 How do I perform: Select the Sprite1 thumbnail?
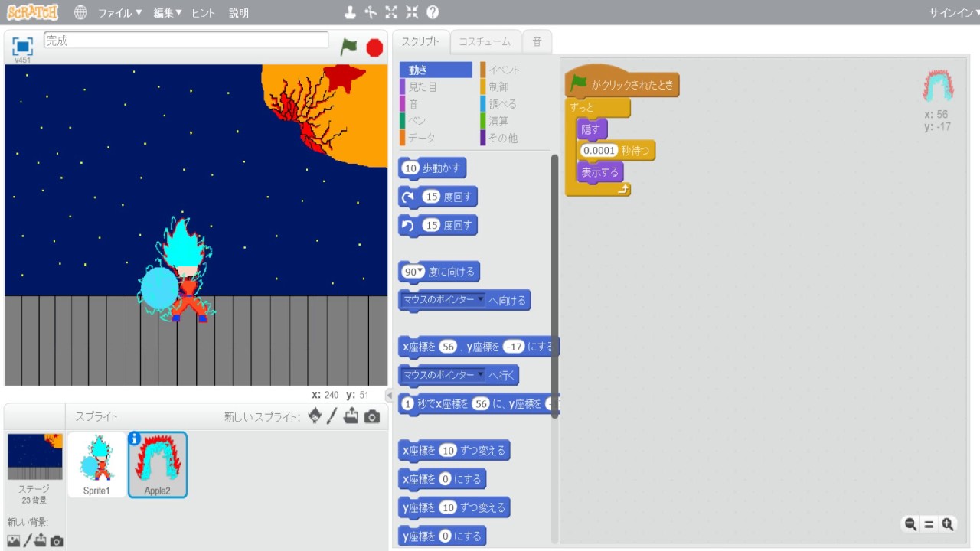(x=97, y=465)
